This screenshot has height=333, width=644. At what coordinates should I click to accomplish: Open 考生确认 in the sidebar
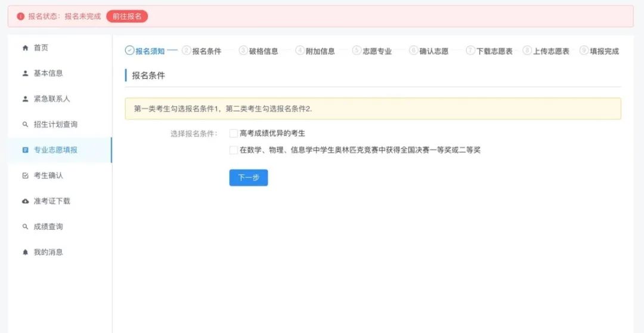[x=60, y=175]
